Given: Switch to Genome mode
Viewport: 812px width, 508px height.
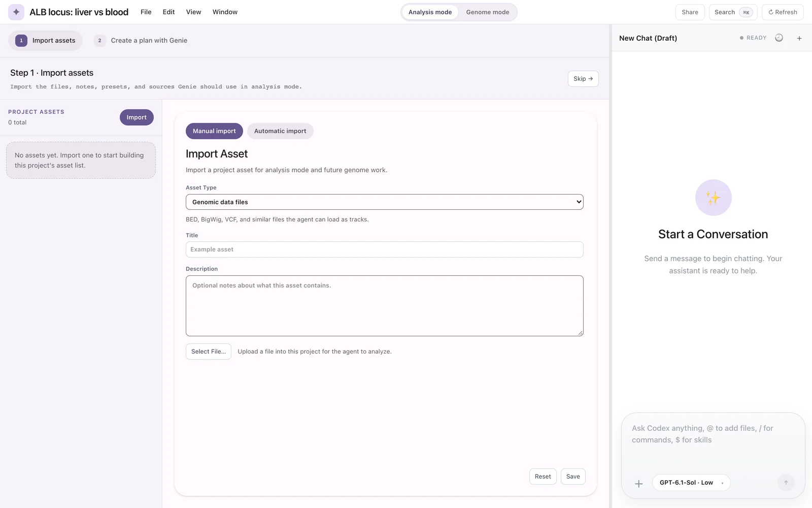Looking at the screenshot, I should [x=488, y=12].
